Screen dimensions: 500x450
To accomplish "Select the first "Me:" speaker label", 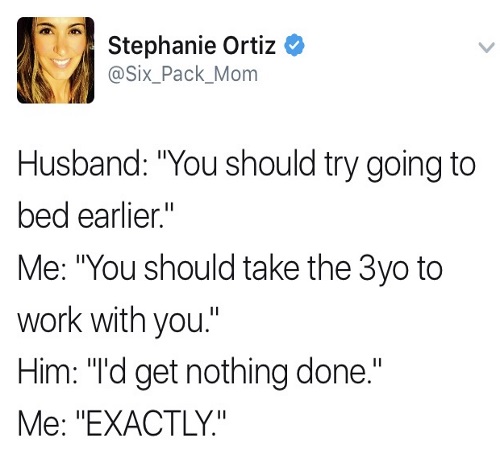I will tap(43, 269).
